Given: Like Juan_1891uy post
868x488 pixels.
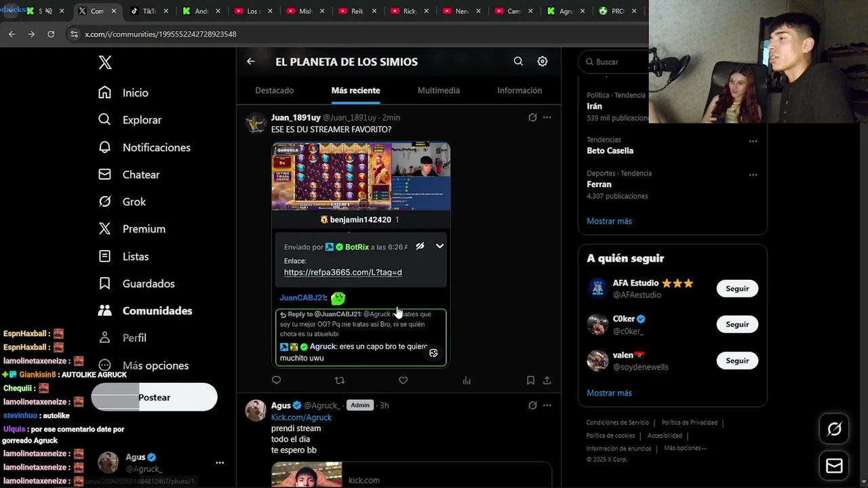Looking at the screenshot, I should click(403, 380).
